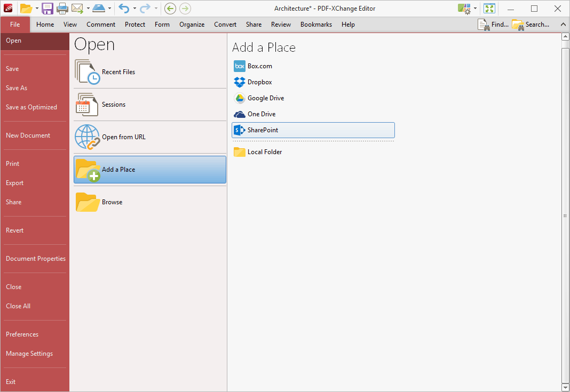
Task: Open the Search tool in the ribbon bar
Action: (531, 25)
